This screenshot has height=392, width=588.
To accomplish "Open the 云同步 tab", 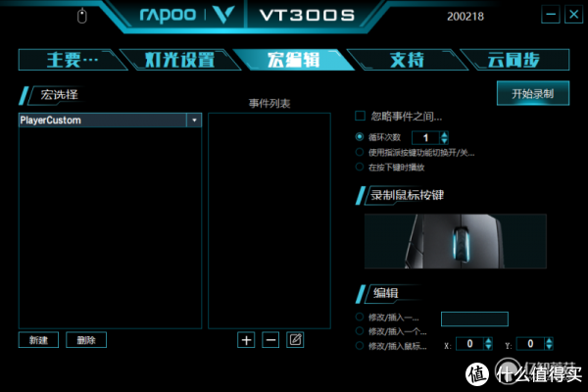I will coord(514,60).
